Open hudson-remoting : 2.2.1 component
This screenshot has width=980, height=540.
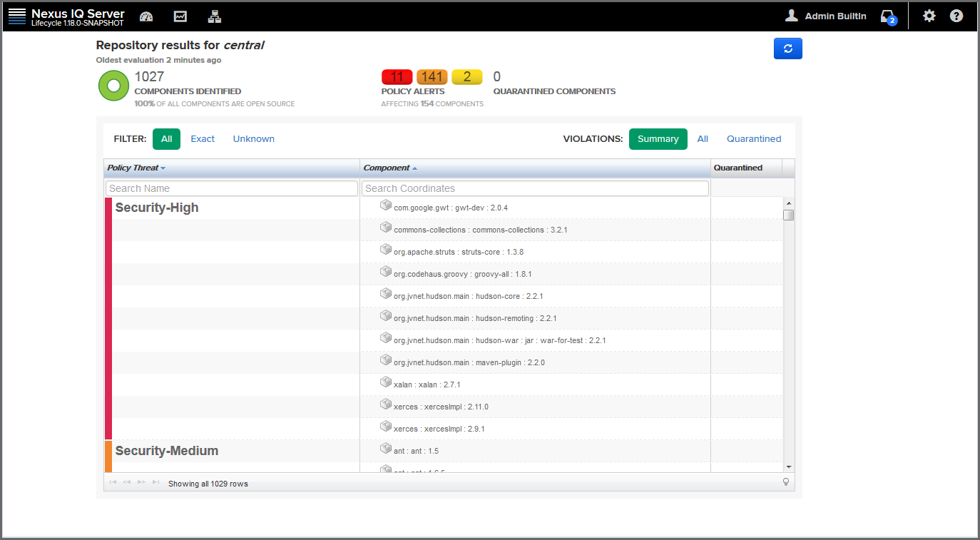click(475, 318)
